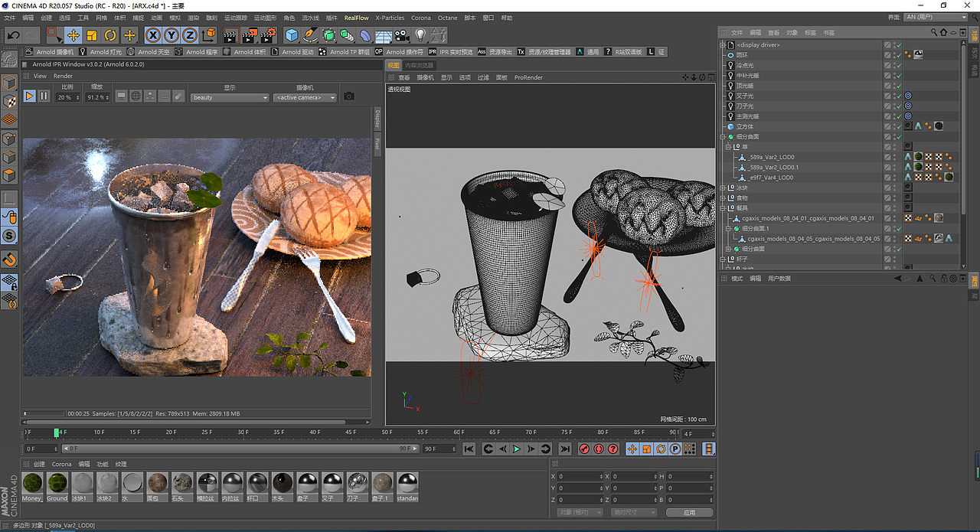The width and height of the screenshot is (980, 532).
Task: Open the active camera dropdown
Action: (305, 98)
